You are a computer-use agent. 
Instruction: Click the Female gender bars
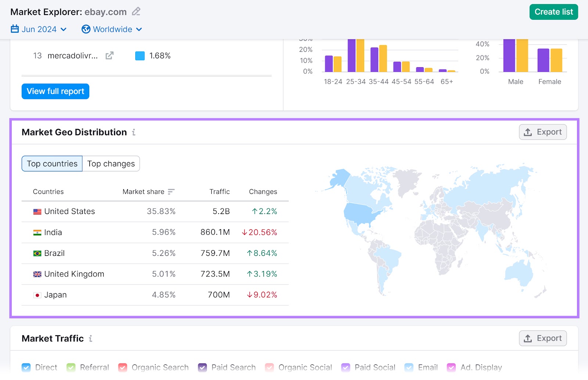click(550, 60)
